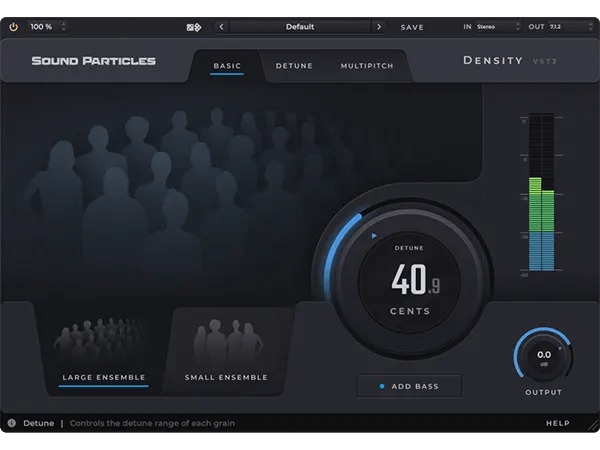
Task: Switch to the BASIC tab
Action: coord(227,66)
